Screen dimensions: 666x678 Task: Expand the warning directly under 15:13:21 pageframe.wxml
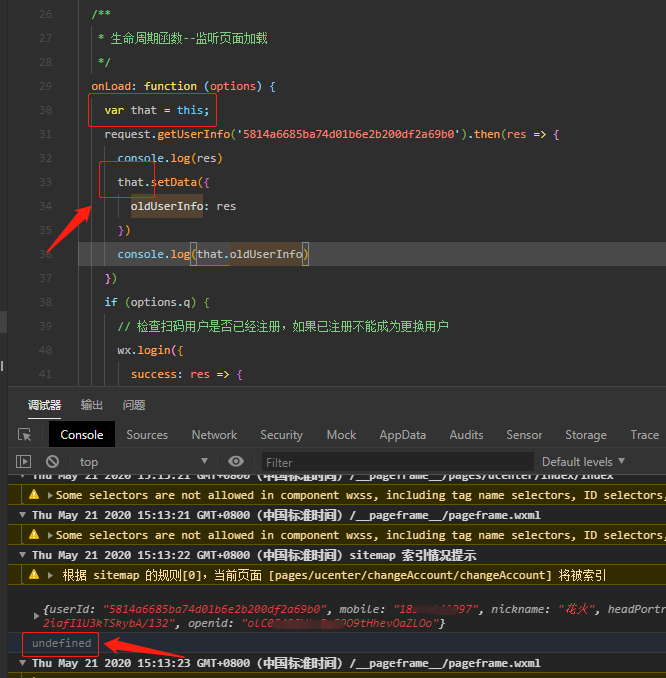click(x=51, y=535)
